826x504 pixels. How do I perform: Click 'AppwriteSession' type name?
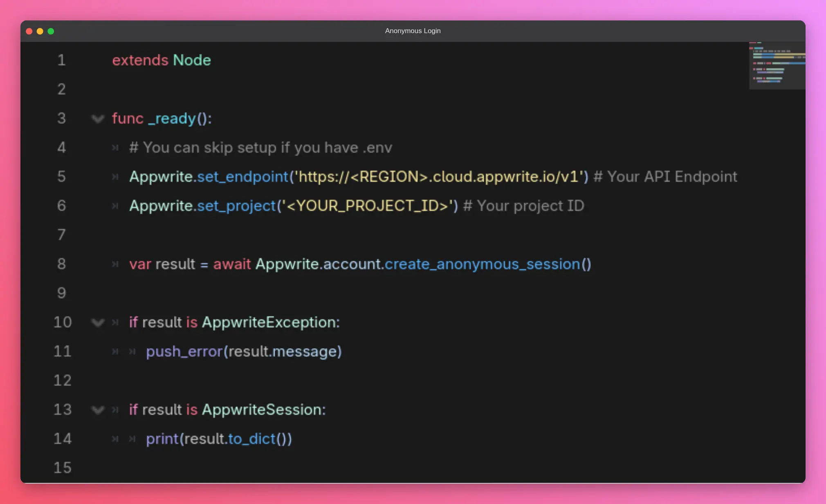click(262, 410)
